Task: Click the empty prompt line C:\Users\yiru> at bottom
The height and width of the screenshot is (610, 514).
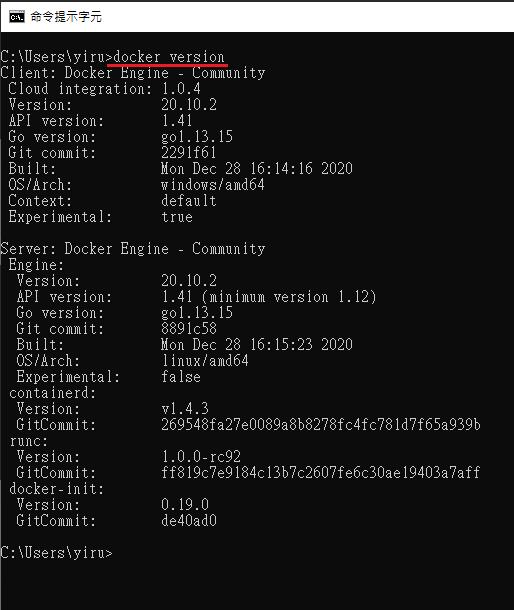Action: coord(56,552)
